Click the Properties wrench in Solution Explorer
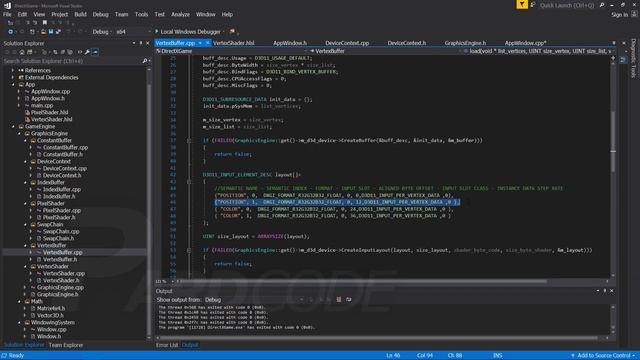The height and width of the screenshot is (360, 640). pos(87,52)
